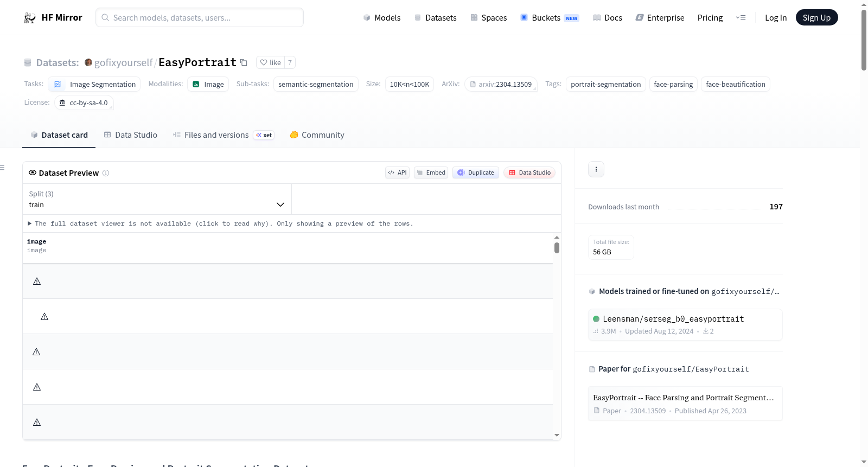Open the Buckets nav item

[x=550, y=18]
